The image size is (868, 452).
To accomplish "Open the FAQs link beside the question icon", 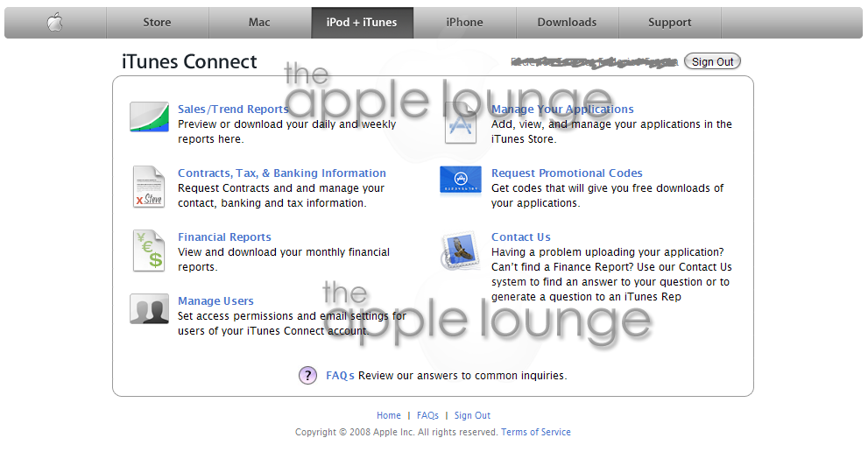I will click(340, 376).
